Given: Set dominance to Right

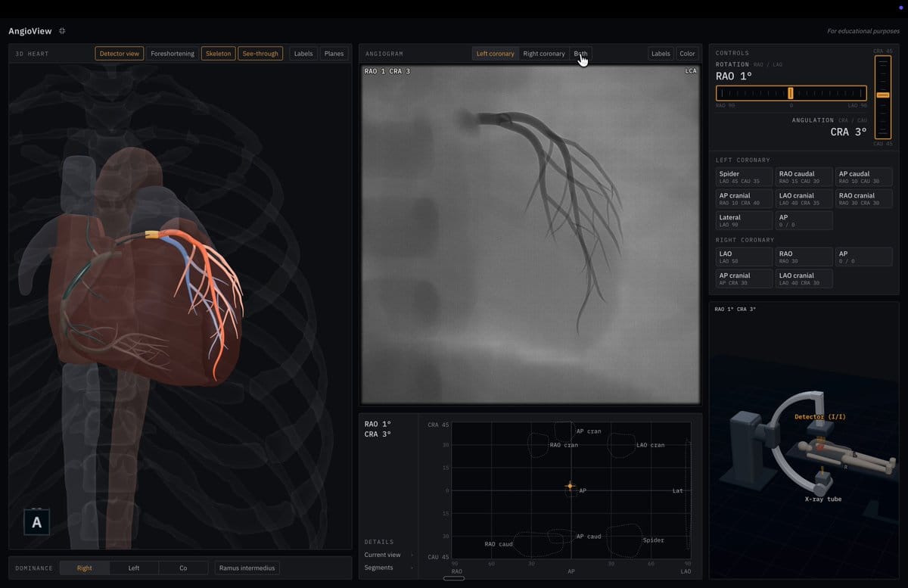Looking at the screenshot, I should [85, 568].
